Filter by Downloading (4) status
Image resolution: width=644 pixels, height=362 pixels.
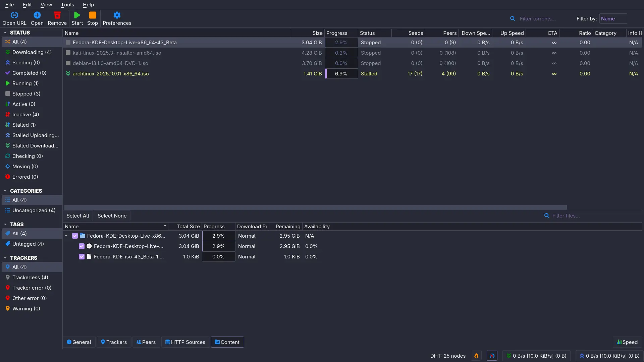(x=32, y=52)
